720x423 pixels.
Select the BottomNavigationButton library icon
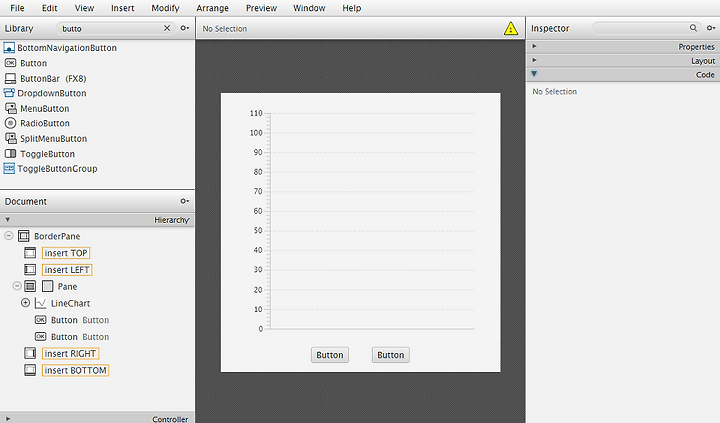coord(9,48)
